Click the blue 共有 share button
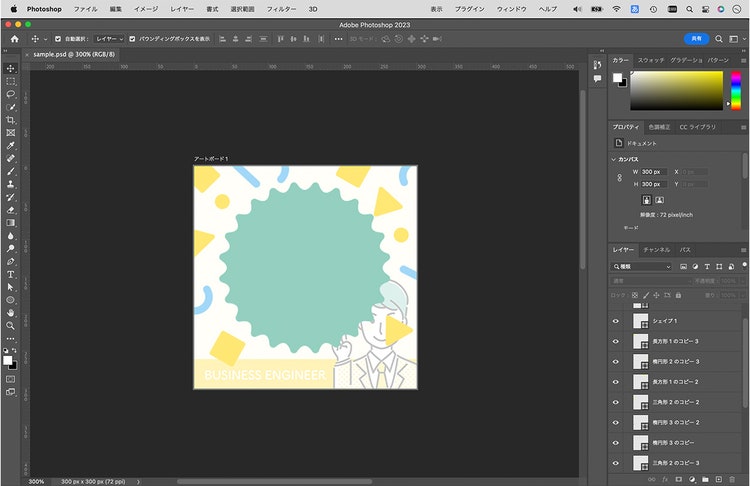 (696, 39)
